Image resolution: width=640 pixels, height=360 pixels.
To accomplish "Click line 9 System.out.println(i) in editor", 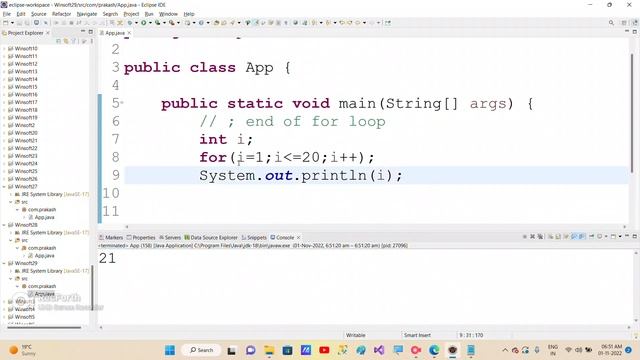I will (x=301, y=176).
